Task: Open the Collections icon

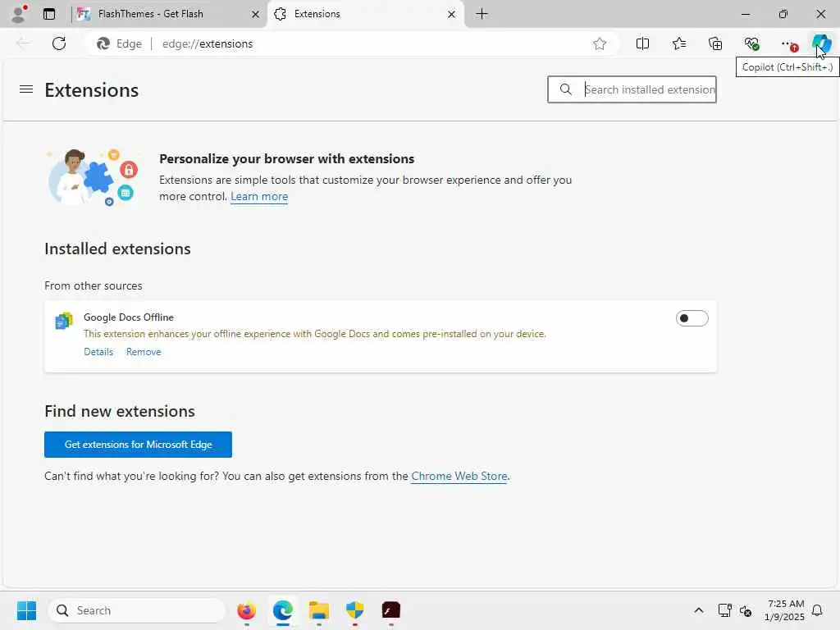Action: (x=715, y=44)
